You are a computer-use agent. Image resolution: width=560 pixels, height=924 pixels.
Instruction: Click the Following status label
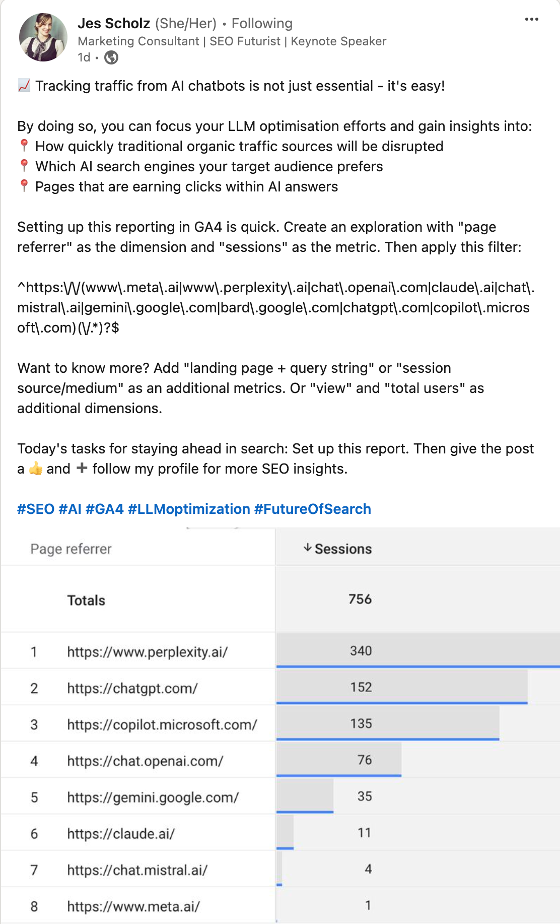coord(262,24)
